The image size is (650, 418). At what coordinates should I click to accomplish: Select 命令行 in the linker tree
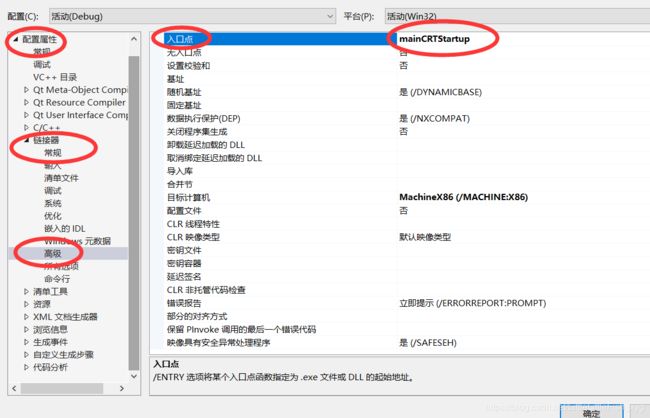[57, 279]
